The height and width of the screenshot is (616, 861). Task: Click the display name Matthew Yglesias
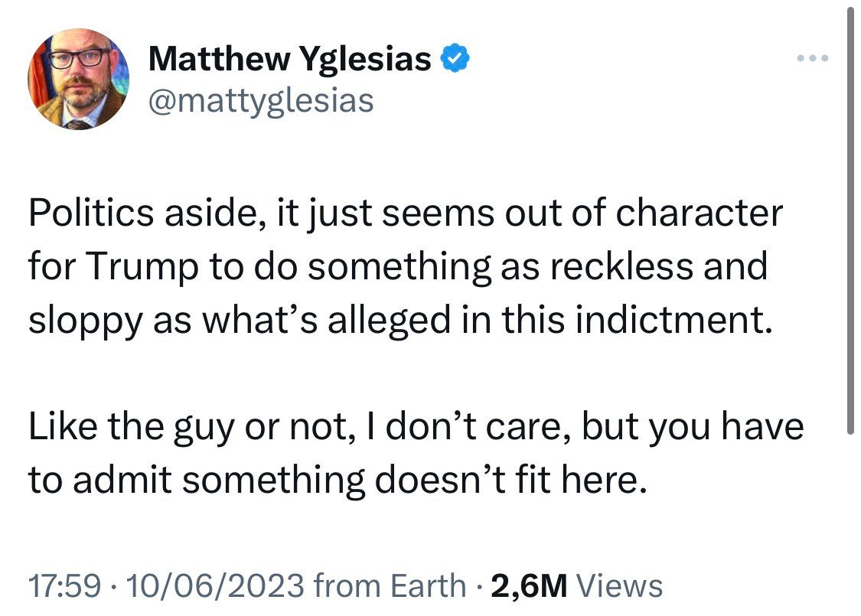pyautogui.click(x=290, y=58)
